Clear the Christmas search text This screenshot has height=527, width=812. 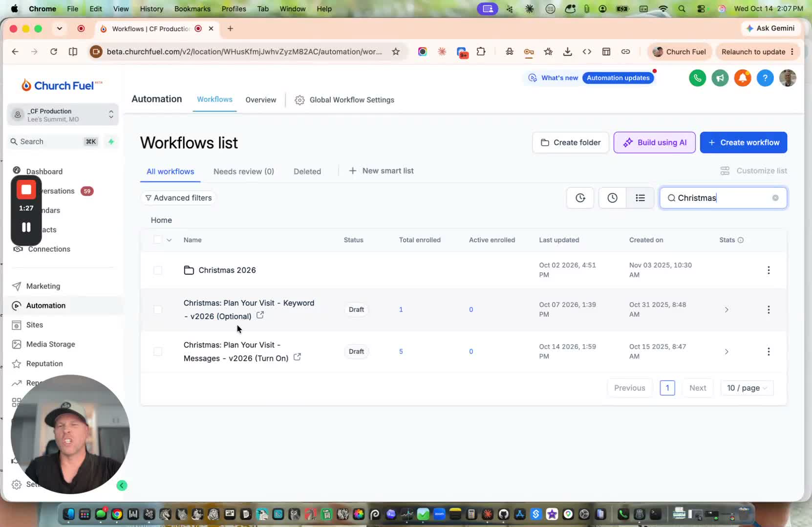click(x=775, y=198)
